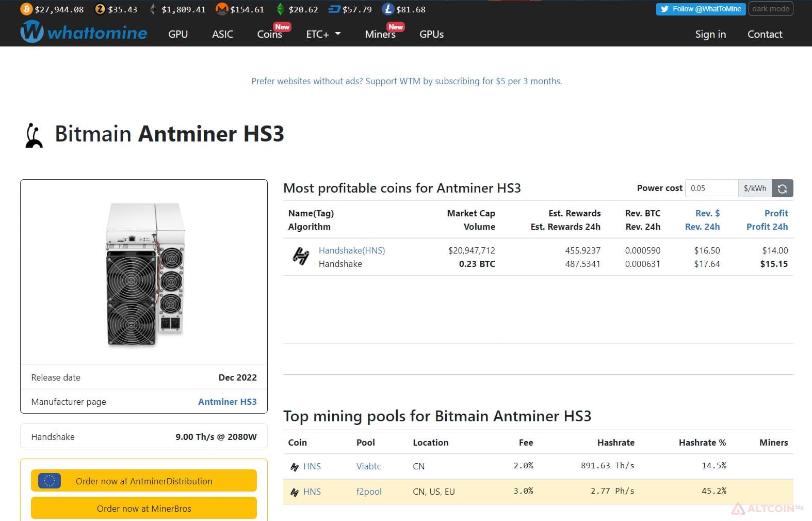Image resolution: width=812 pixels, height=521 pixels.
Task: Click the Monero price icon
Action: point(222,9)
